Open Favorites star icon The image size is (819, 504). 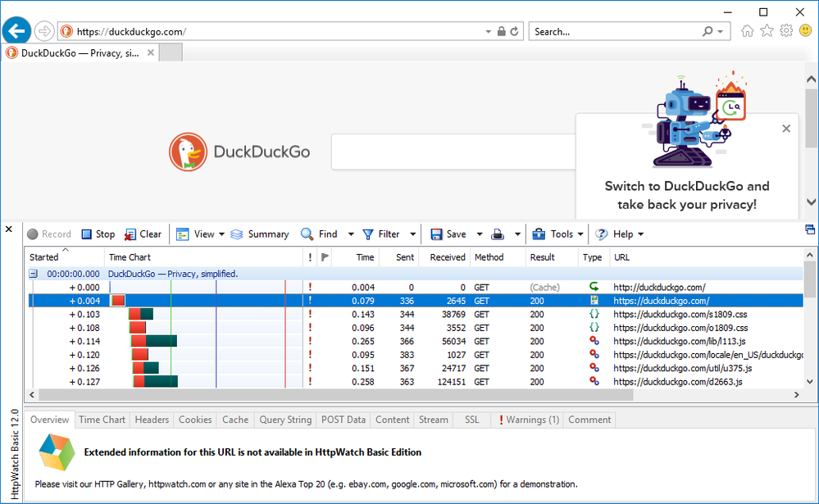(767, 31)
